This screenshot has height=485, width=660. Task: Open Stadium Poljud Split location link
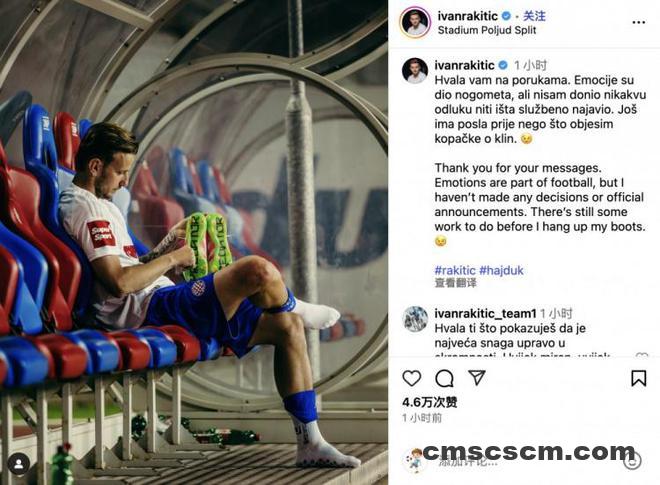tap(487, 30)
